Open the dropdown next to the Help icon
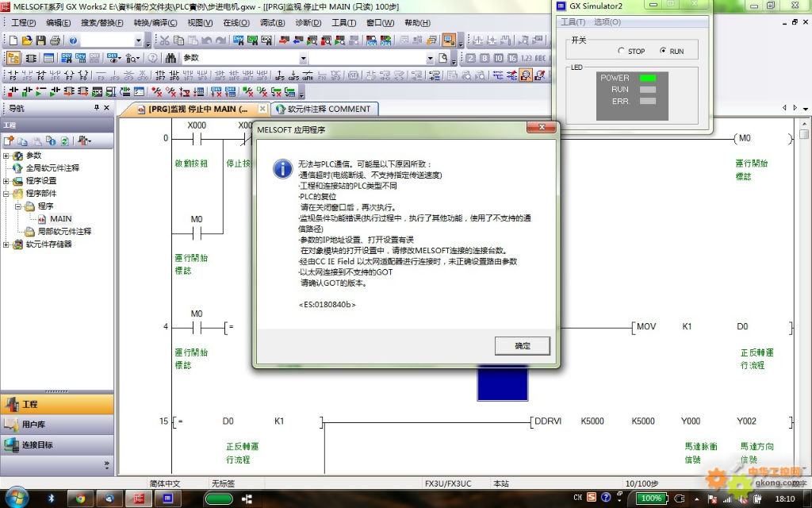 tap(138, 40)
